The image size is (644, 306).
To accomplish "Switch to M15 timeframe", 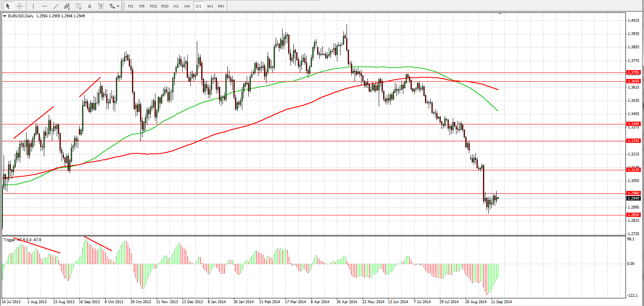I will click(153, 6).
